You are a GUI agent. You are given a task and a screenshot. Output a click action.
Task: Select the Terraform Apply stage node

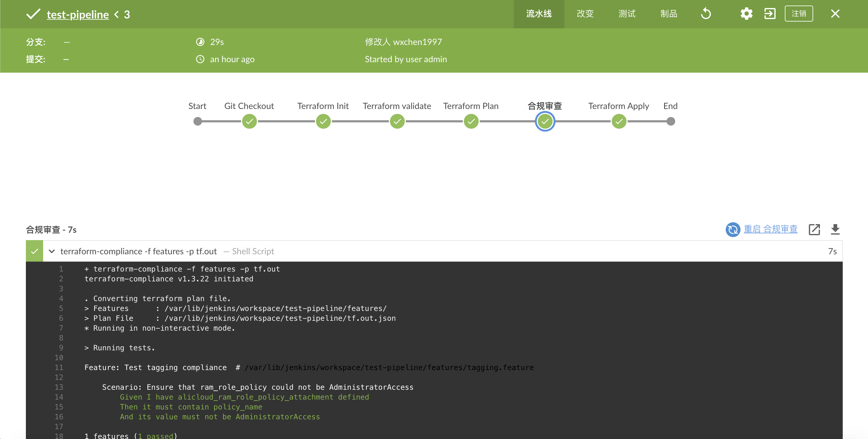click(619, 121)
